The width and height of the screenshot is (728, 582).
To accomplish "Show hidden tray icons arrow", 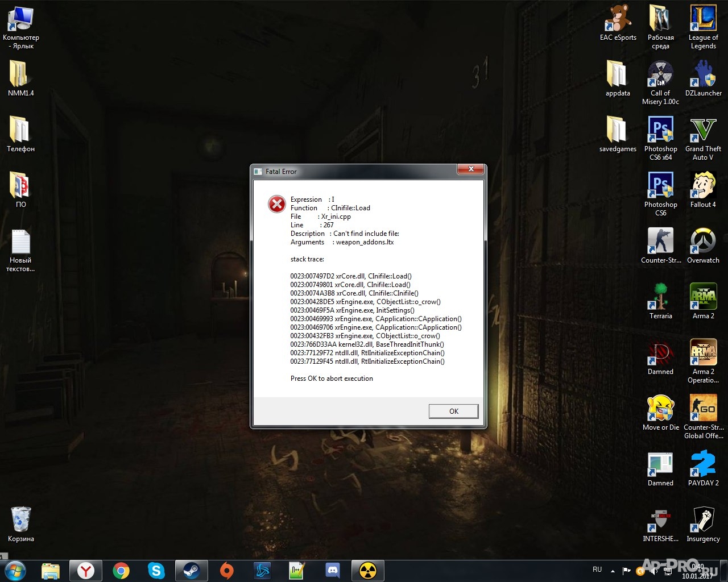I will (x=613, y=570).
